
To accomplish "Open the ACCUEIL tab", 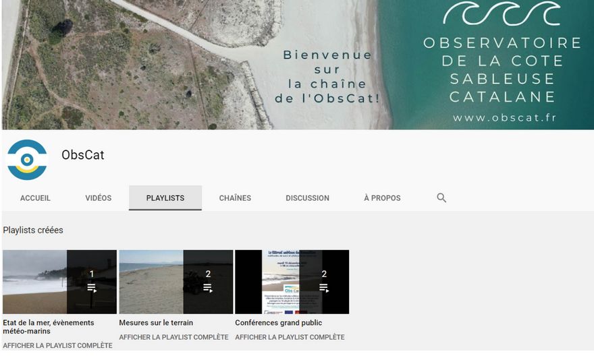I will pos(35,198).
